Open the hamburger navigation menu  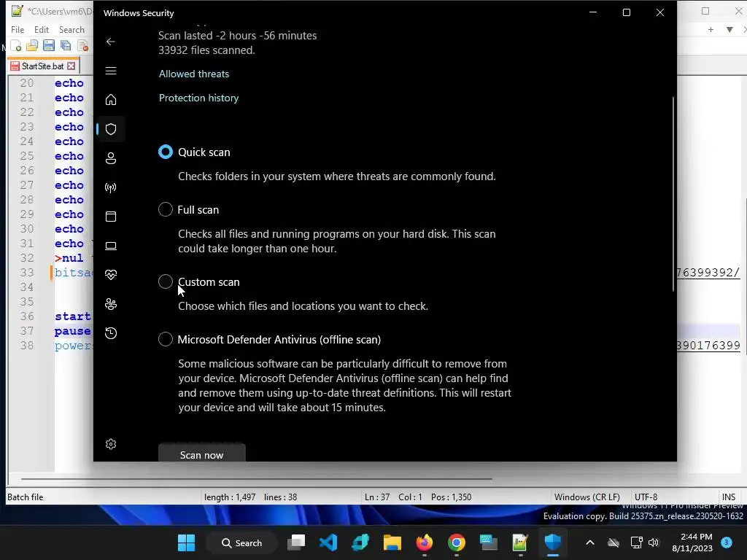111,71
